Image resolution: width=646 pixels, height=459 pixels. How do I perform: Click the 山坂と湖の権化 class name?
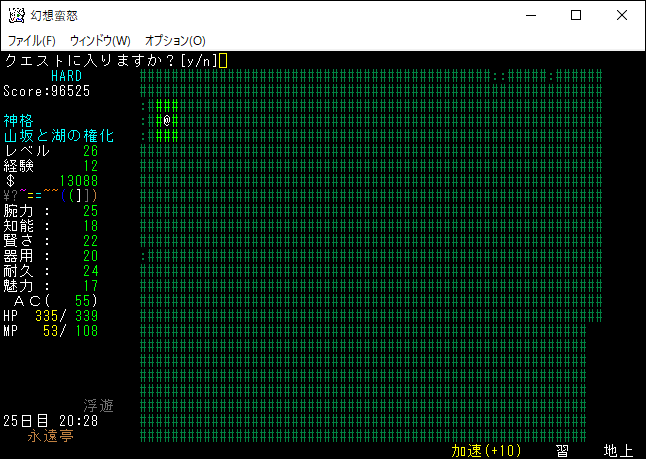click(59, 135)
